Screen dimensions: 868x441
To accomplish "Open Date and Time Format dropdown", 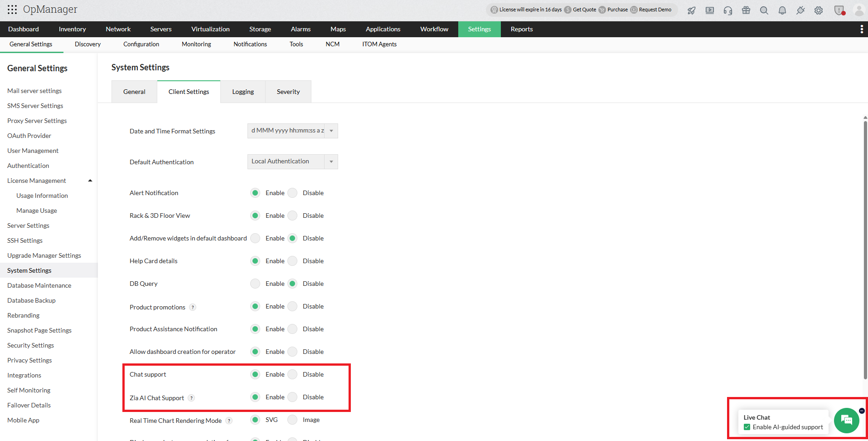I will [293, 131].
